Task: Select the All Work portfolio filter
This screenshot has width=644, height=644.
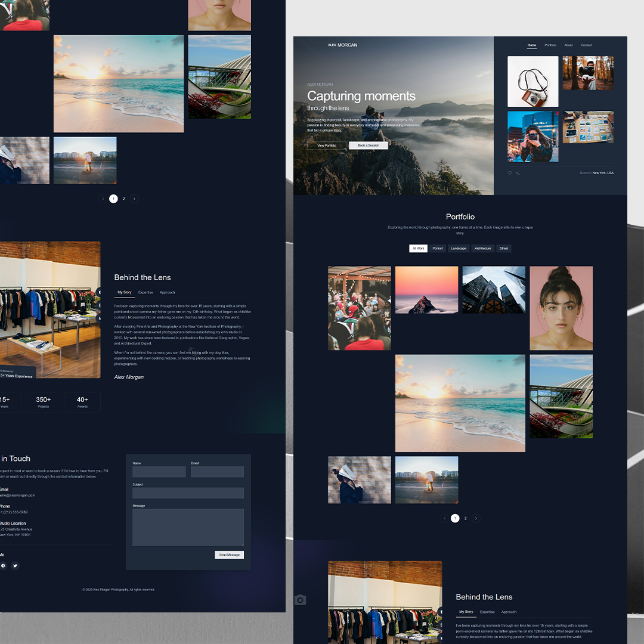Action: click(418, 249)
